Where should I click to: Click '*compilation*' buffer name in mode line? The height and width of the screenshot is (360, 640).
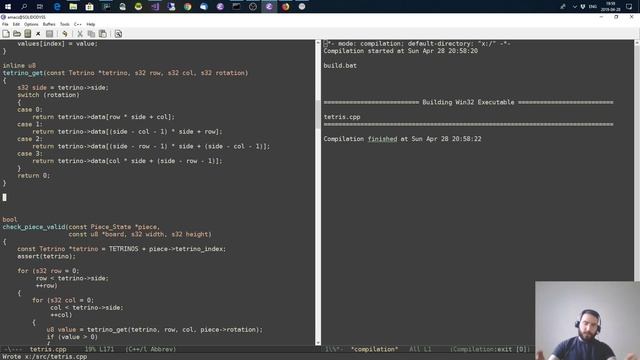(x=374, y=349)
